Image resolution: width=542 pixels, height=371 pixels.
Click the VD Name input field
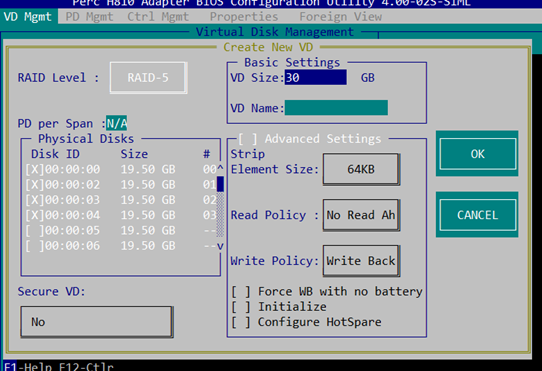(x=336, y=108)
